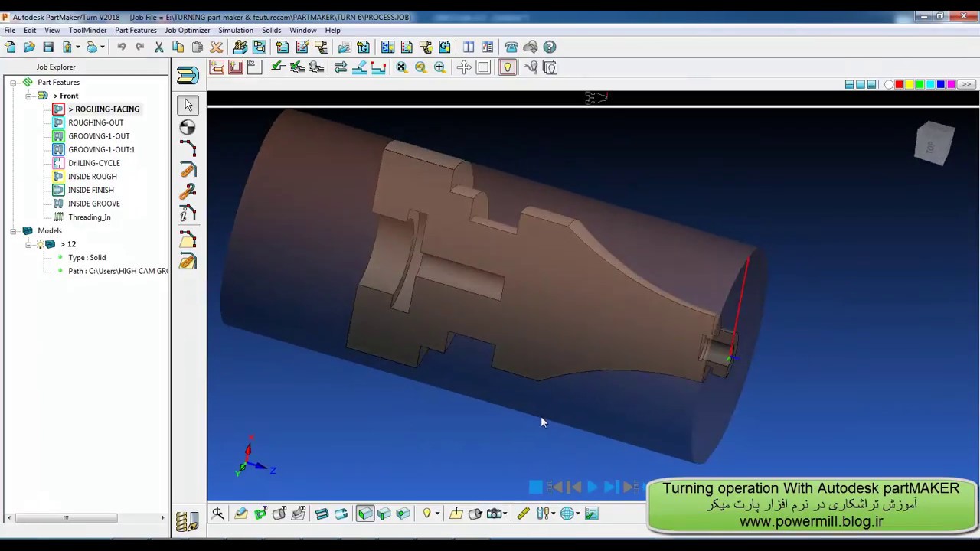Image resolution: width=980 pixels, height=551 pixels.
Task: Open the File menu
Action: [x=10, y=31]
